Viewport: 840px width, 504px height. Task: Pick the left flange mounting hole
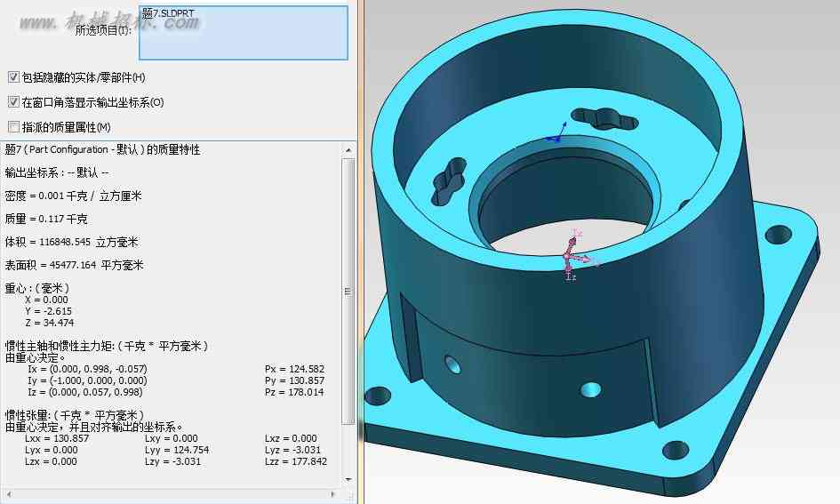pyautogui.click(x=378, y=396)
